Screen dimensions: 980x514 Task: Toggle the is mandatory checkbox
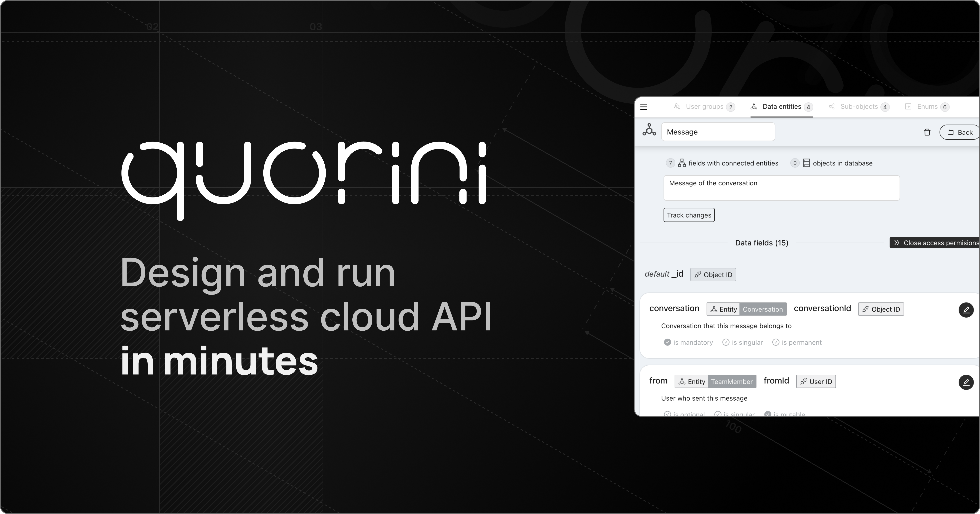(x=667, y=342)
